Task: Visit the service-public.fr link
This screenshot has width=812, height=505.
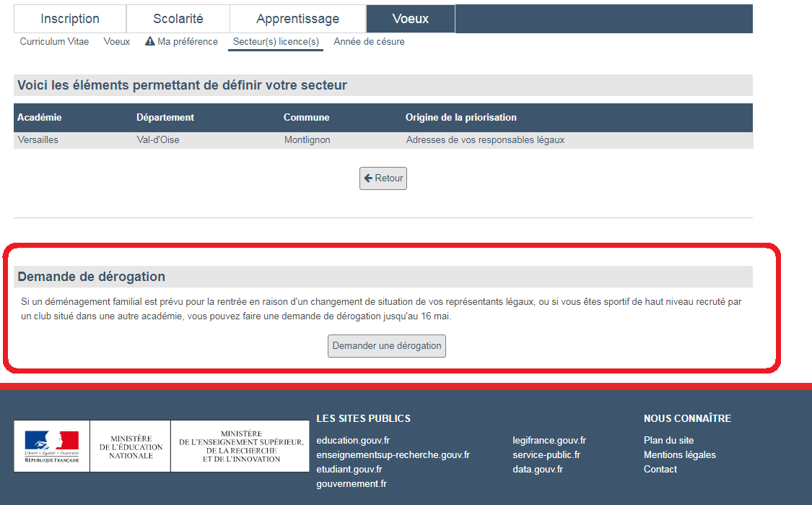Action: pos(546,455)
